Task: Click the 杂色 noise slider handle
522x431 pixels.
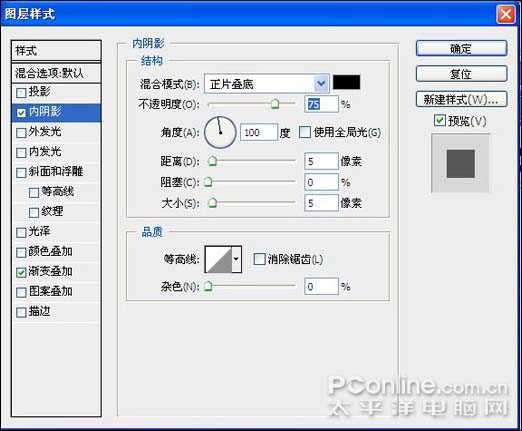Action: tap(208, 286)
